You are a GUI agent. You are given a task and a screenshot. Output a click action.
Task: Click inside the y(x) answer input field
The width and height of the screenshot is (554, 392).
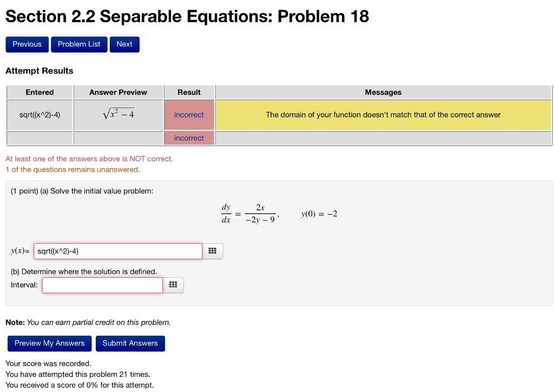(117, 251)
